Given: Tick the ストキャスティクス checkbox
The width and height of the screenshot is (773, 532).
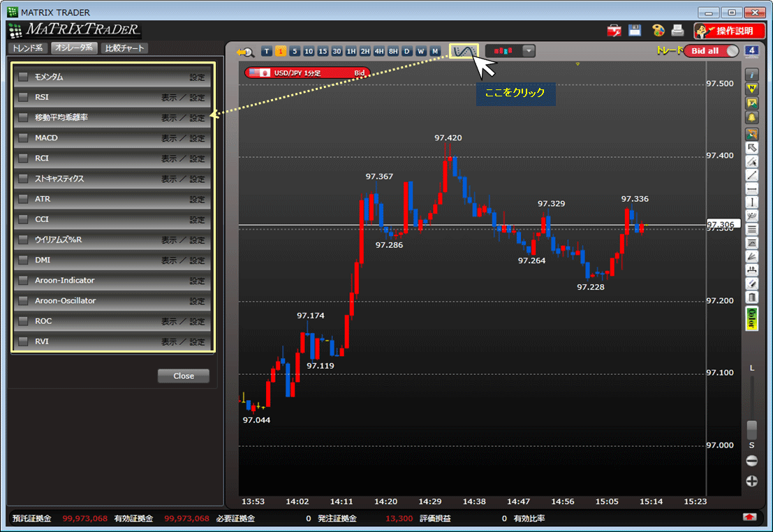Looking at the screenshot, I should 23,179.
